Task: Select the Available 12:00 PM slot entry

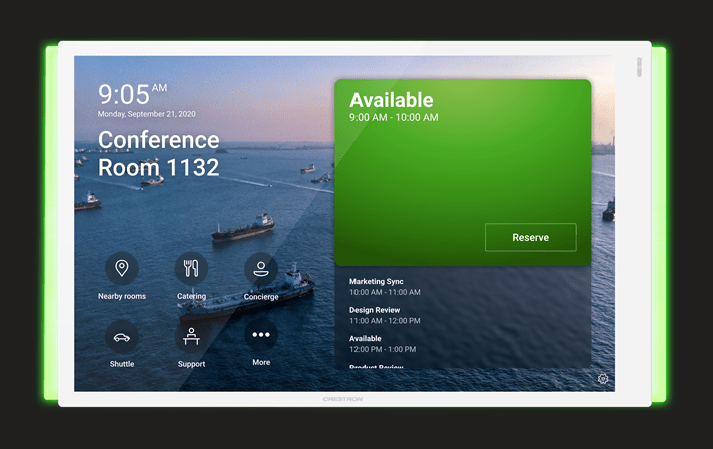Action: click(x=382, y=344)
